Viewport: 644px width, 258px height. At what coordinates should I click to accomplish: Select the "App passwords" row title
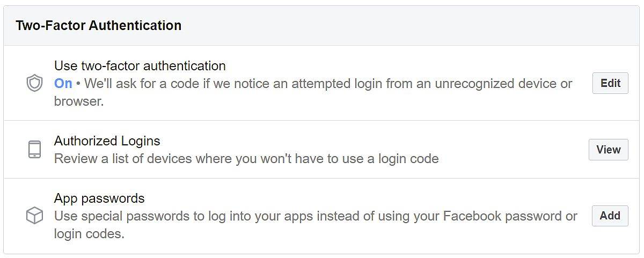(99, 198)
